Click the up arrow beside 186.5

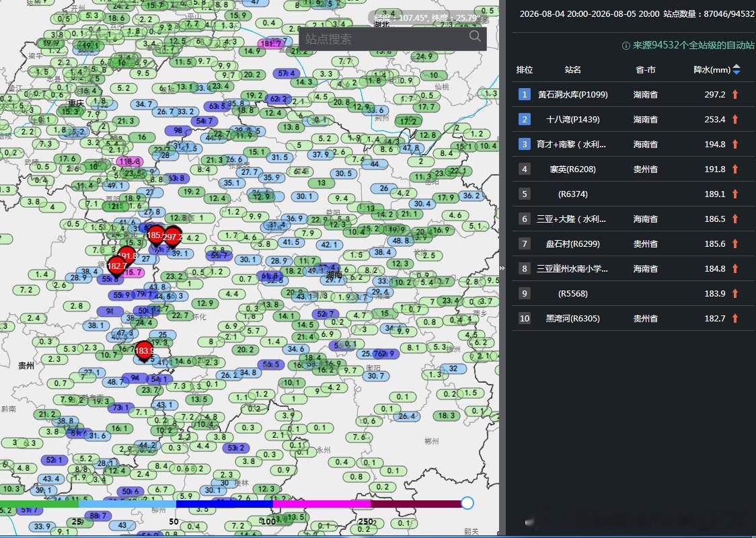tap(735, 219)
